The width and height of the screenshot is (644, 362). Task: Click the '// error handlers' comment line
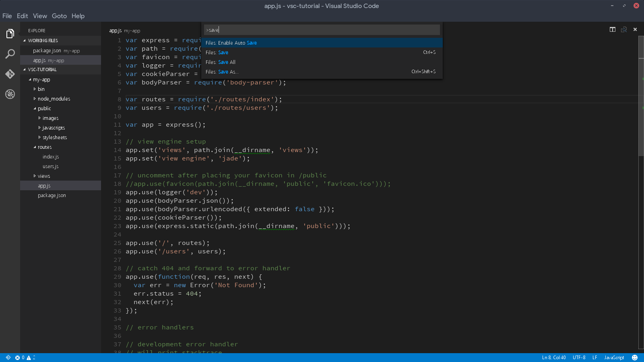tap(160, 327)
